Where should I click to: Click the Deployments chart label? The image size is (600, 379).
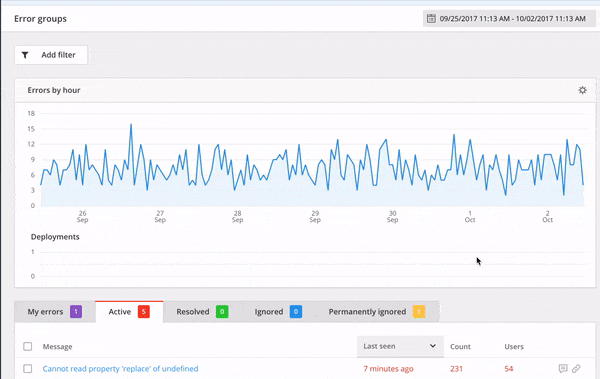click(55, 237)
